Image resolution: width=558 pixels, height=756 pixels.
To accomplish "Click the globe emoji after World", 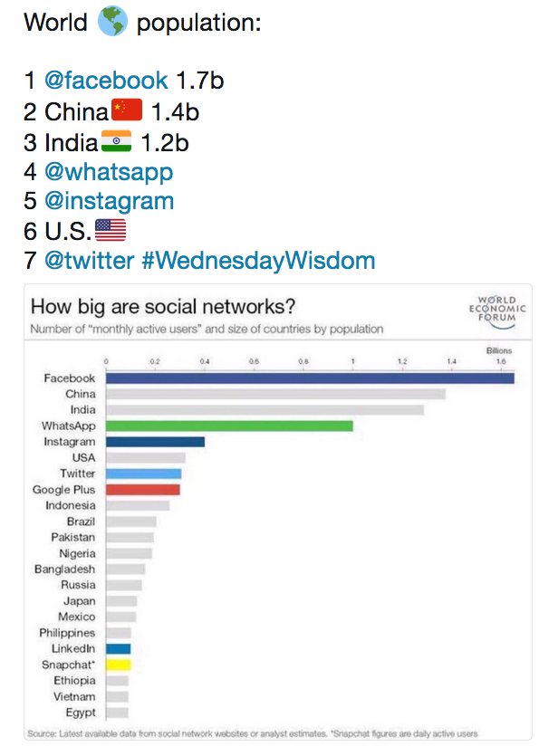I will pyautogui.click(x=112, y=22).
